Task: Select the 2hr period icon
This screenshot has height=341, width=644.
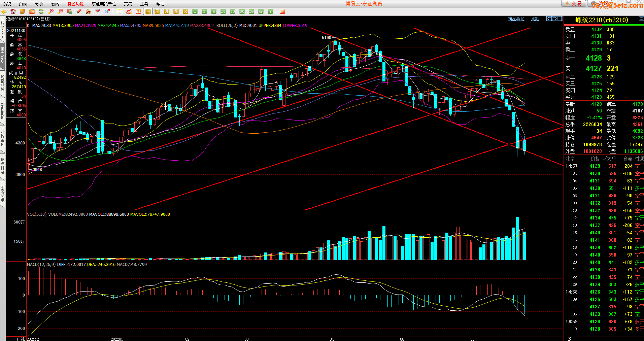Action: 251,11
